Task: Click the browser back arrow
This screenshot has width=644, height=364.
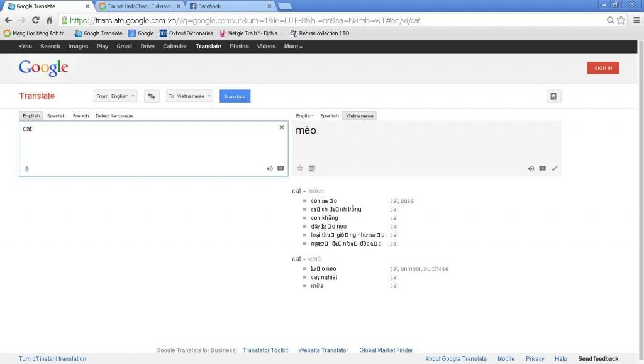Action: point(8,20)
